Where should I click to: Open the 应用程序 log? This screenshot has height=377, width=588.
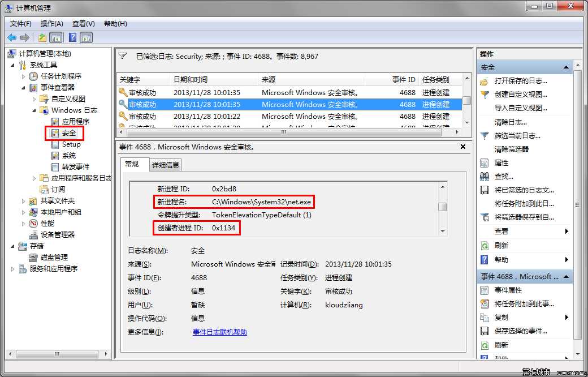point(75,121)
